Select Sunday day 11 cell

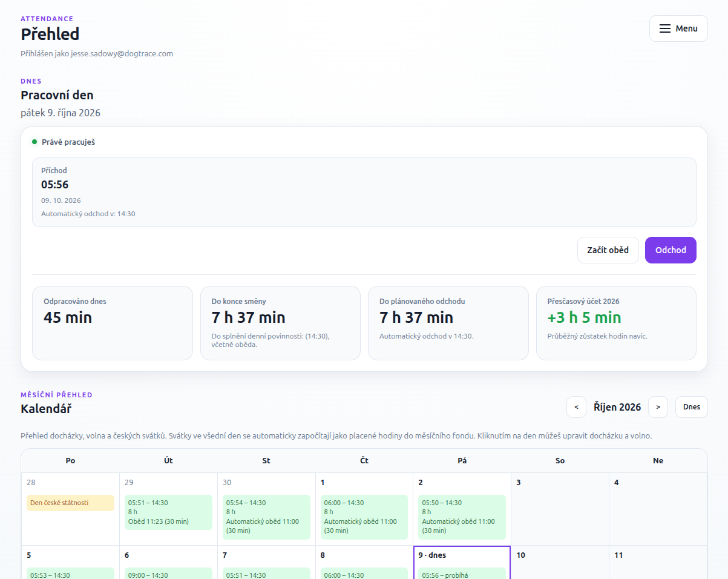coord(658,562)
